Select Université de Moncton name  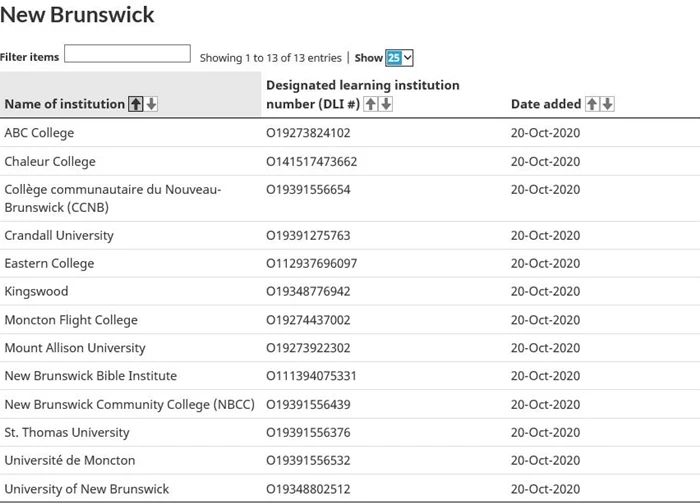point(70,461)
